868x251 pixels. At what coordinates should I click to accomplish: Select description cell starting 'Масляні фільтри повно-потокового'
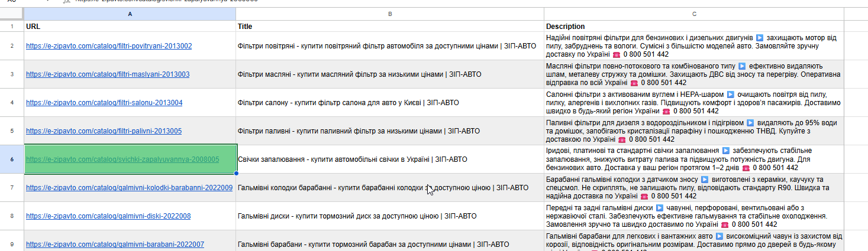pos(694,74)
